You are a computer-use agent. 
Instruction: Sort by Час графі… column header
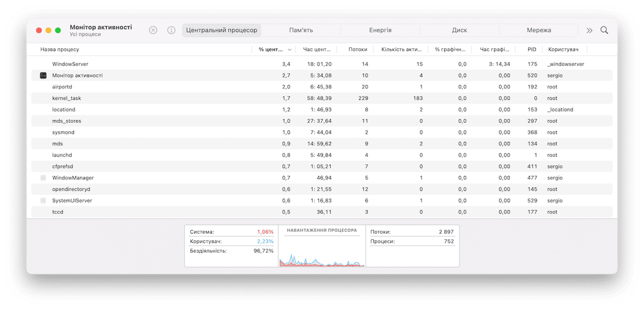pos(494,49)
